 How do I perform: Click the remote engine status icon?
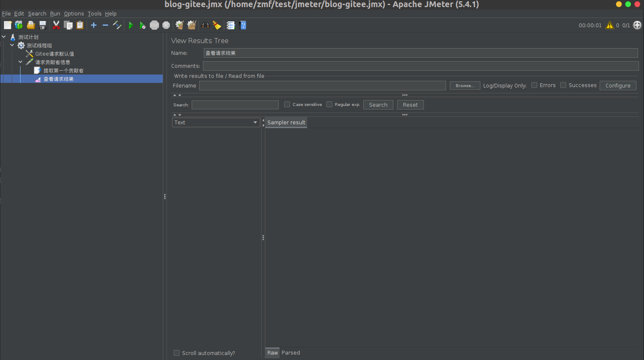637,25
